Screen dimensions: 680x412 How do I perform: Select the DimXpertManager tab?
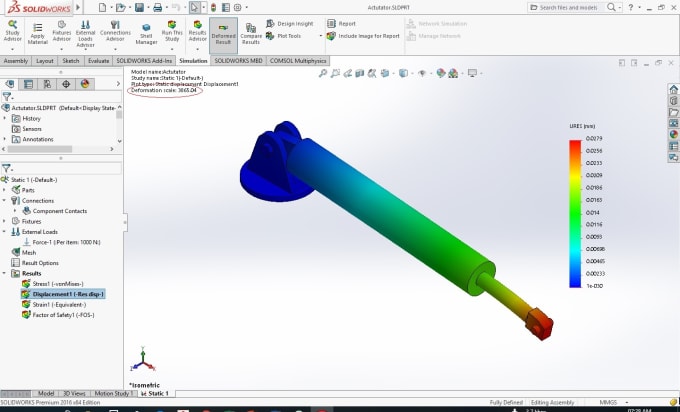coord(66,84)
